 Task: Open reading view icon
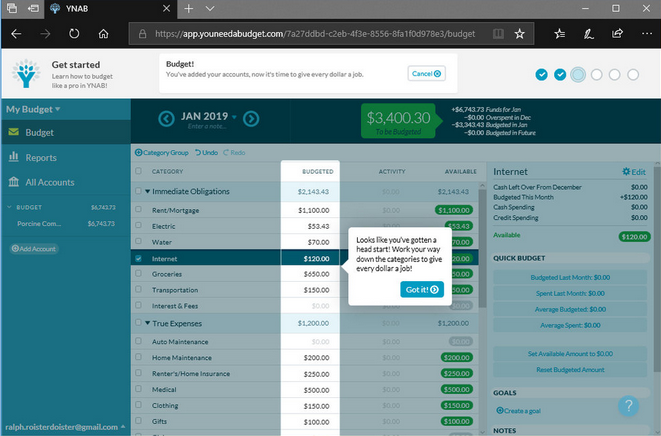tap(498, 34)
